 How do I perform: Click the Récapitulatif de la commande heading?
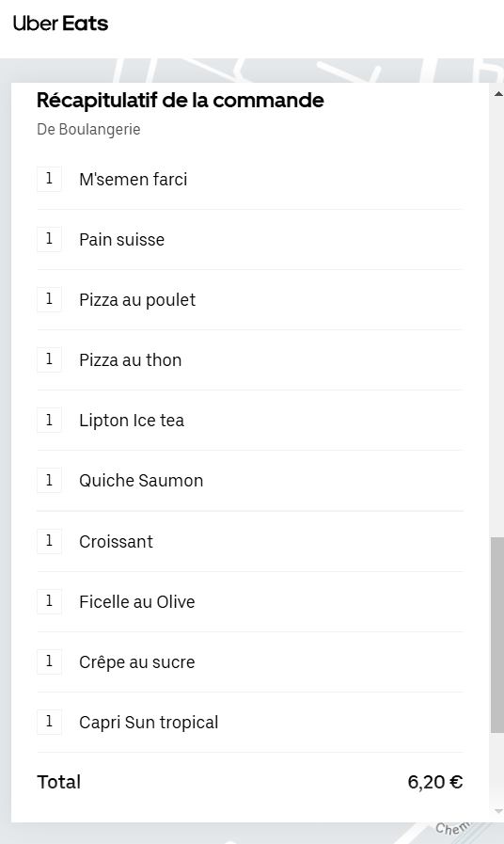(x=181, y=100)
